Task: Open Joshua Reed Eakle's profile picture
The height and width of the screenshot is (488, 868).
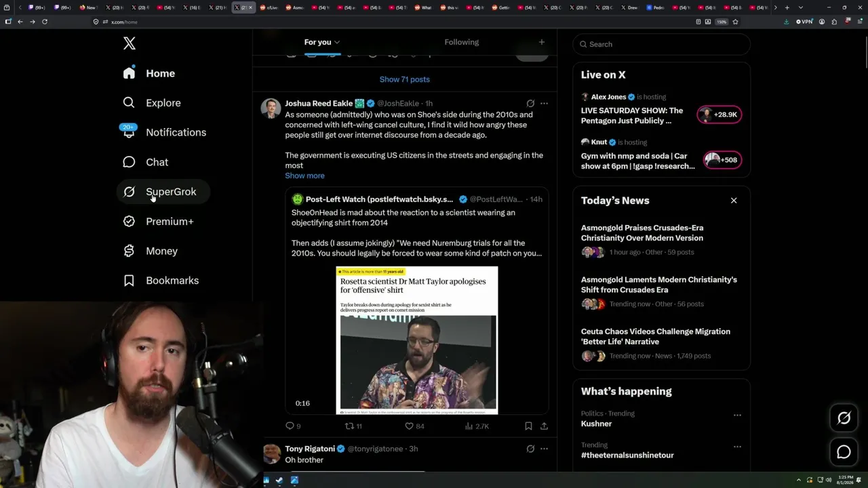Action: (271, 108)
